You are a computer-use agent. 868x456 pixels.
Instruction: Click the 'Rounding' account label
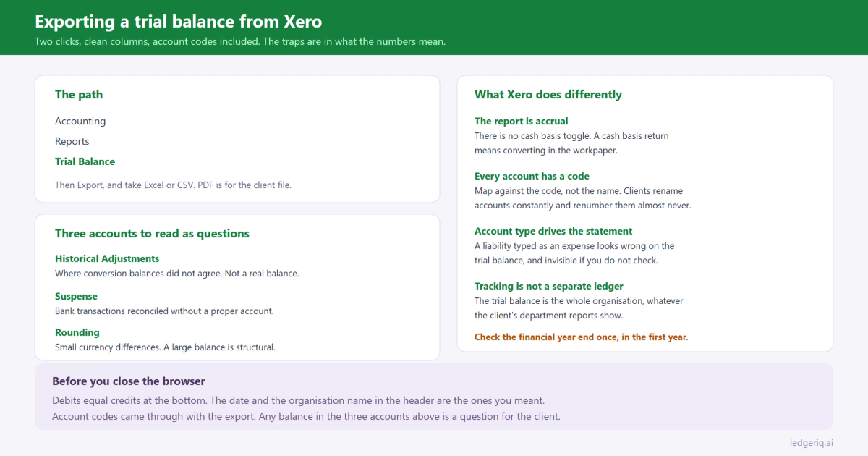point(77,332)
